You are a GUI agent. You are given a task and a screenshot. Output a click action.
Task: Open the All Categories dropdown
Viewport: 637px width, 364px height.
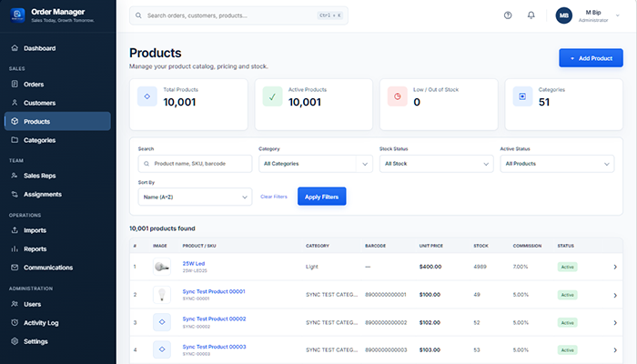coord(316,164)
